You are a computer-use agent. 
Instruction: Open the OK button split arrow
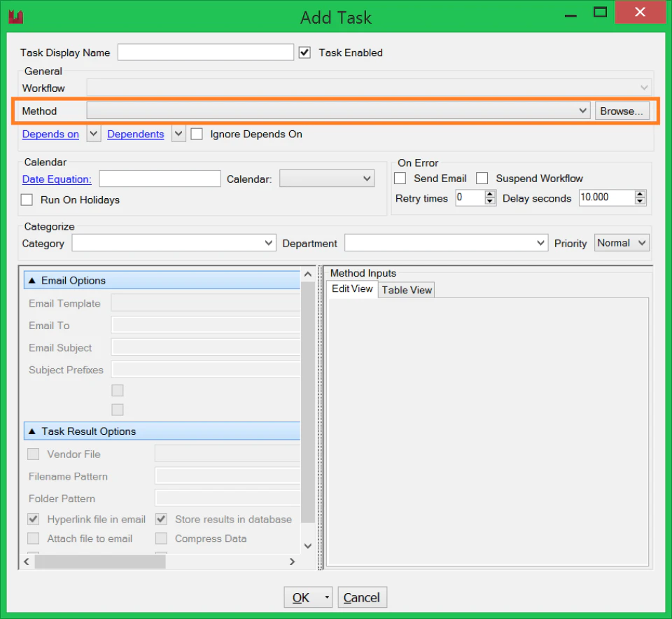coord(327,597)
